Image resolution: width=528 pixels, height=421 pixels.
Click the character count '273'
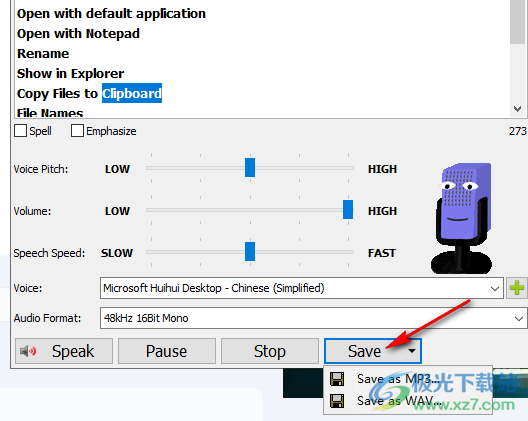coord(518,131)
